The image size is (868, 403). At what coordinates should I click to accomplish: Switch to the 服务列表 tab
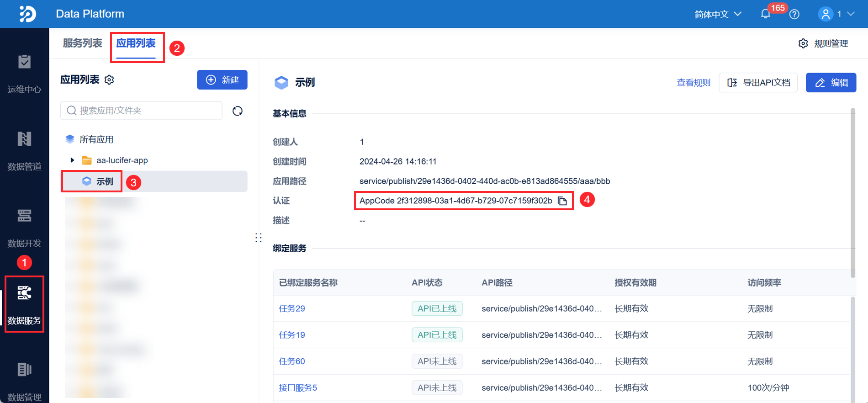point(83,43)
